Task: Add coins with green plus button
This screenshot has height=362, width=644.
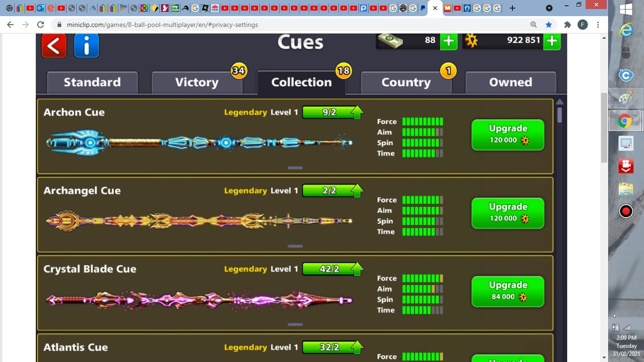Action: (552, 41)
